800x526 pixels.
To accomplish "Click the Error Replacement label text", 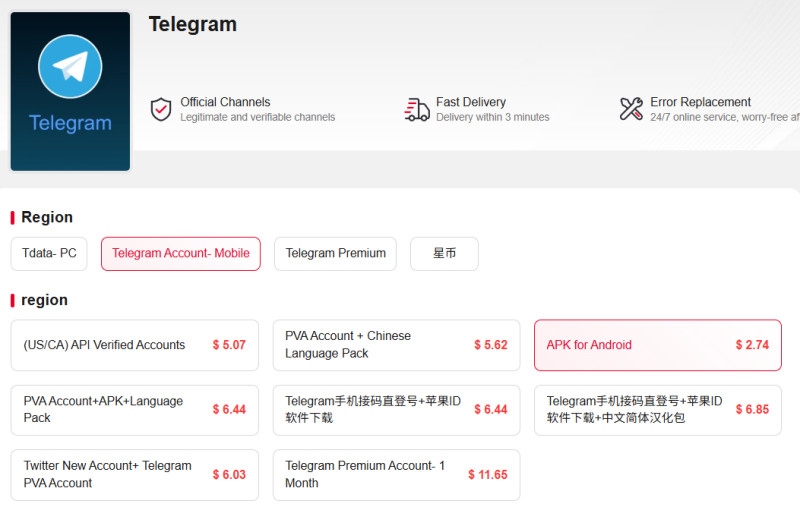I will pos(701,102).
